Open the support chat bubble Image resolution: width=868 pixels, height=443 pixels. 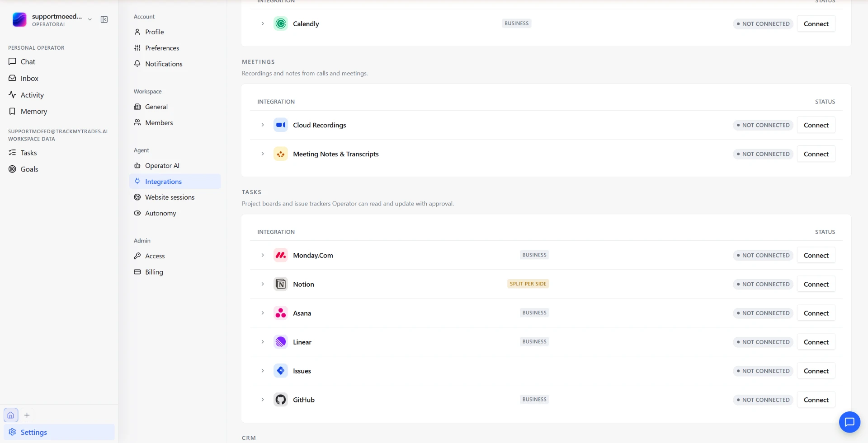pyautogui.click(x=849, y=422)
